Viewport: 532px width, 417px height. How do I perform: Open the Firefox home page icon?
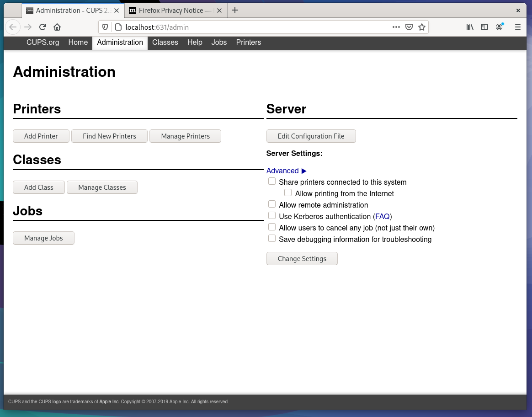tap(57, 27)
